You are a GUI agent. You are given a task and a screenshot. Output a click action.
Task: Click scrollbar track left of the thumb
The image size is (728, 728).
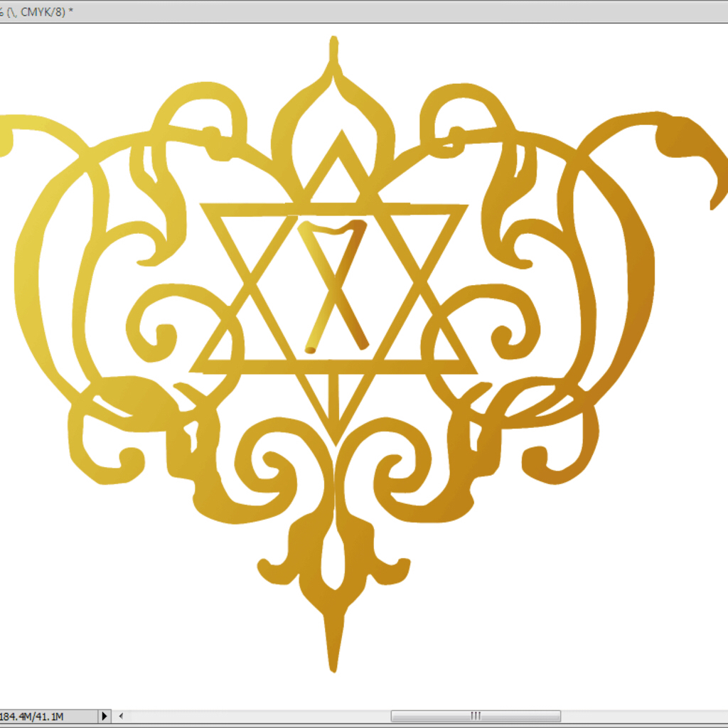[257, 716]
